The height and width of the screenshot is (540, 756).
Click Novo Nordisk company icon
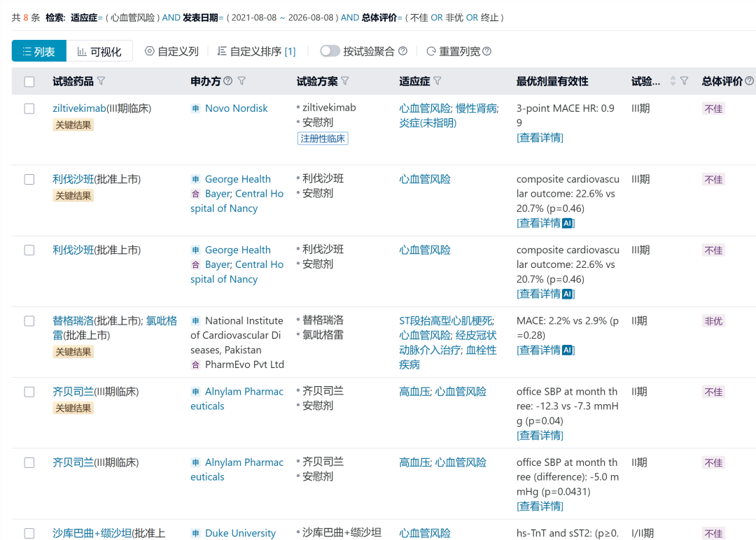click(195, 108)
